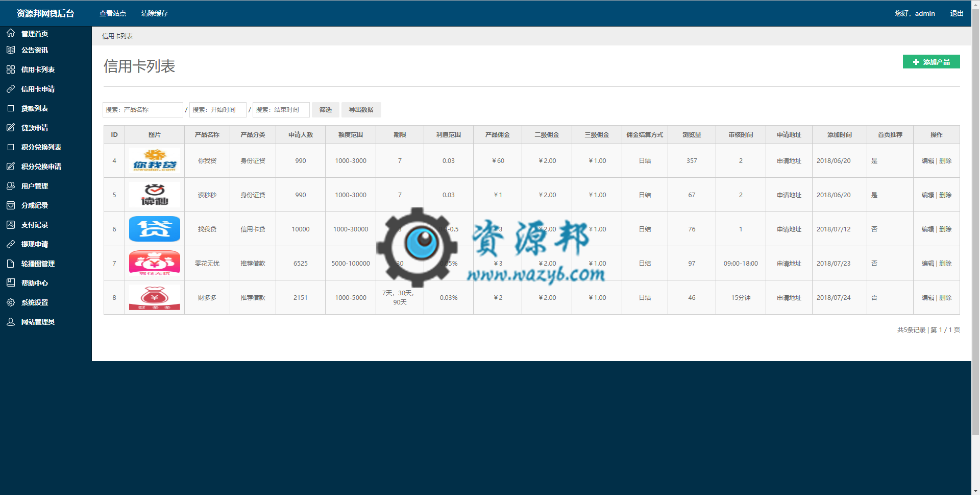980x495 pixels.
Task: Click the 信用卡列表 breadcrumb text
Action: [117, 36]
